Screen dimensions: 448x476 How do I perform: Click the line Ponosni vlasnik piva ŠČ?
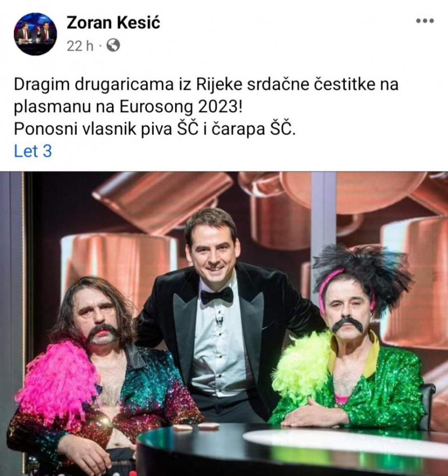point(154,129)
